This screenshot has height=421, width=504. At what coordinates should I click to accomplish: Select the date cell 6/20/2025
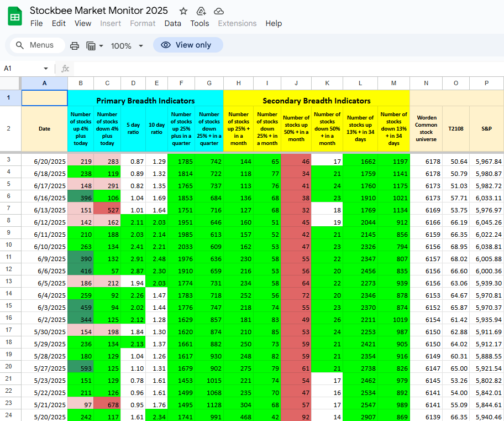44,160
